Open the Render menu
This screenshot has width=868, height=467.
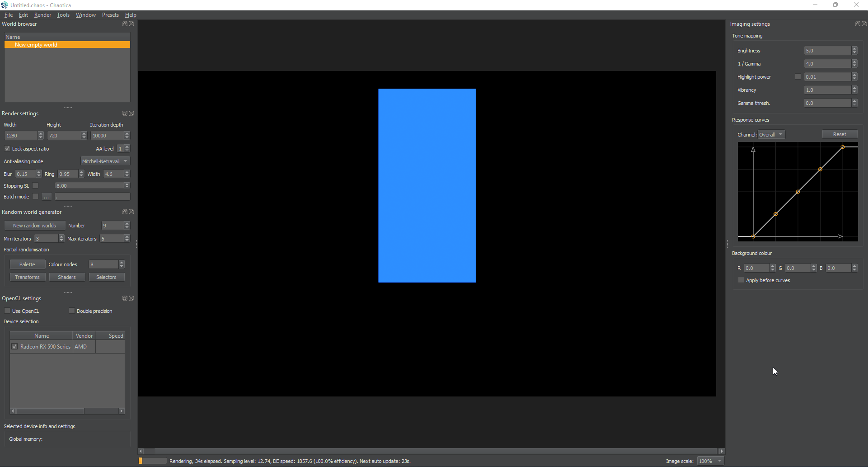coord(43,15)
